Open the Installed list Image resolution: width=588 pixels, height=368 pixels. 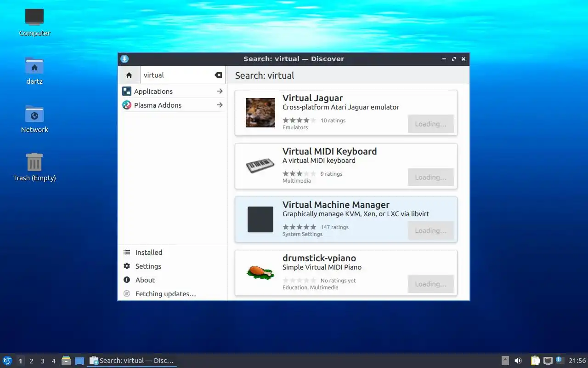(173, 252)
